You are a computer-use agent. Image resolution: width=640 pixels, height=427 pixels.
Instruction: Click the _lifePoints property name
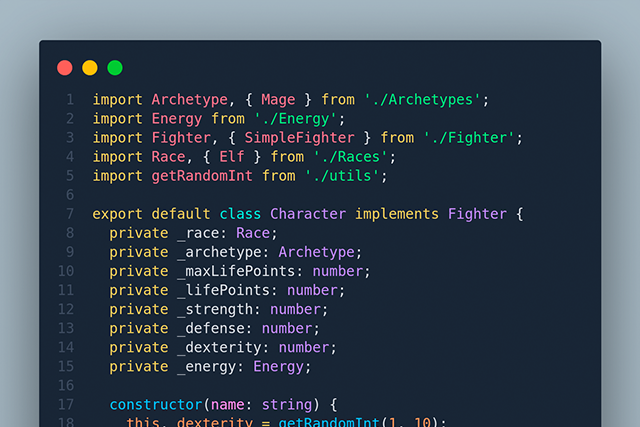click(223, 290)
